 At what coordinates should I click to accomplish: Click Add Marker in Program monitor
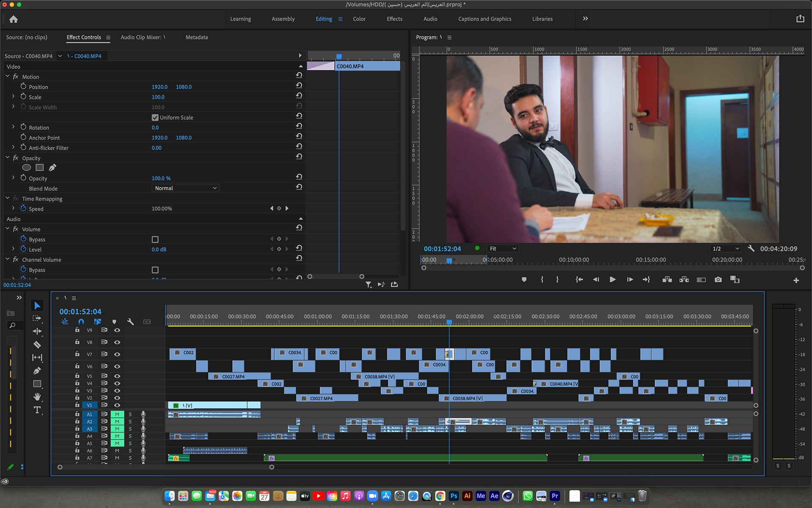click(524, 280)
